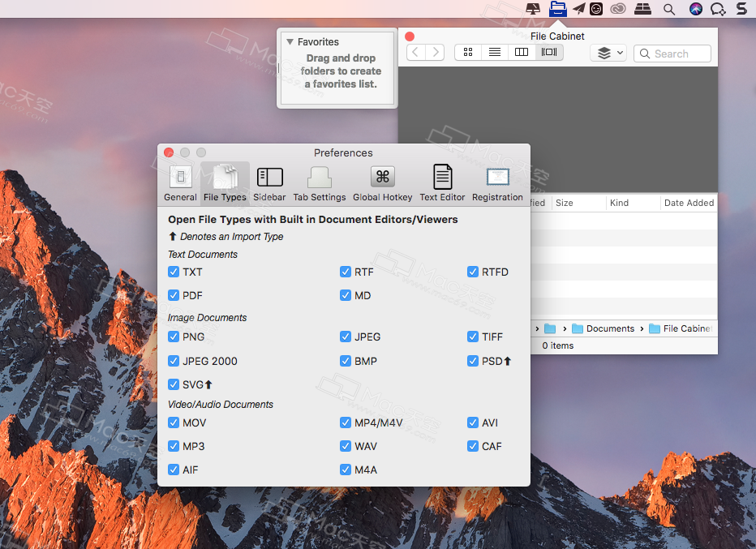Disable the RTFD file type
This screenshot has width=756, height=549.
(x=472, y=272)
